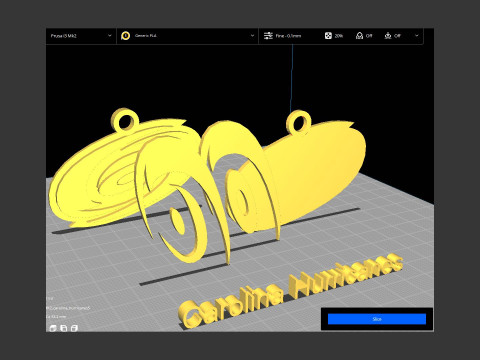
Task: Click the object file name label
Action: coord(68,308)
